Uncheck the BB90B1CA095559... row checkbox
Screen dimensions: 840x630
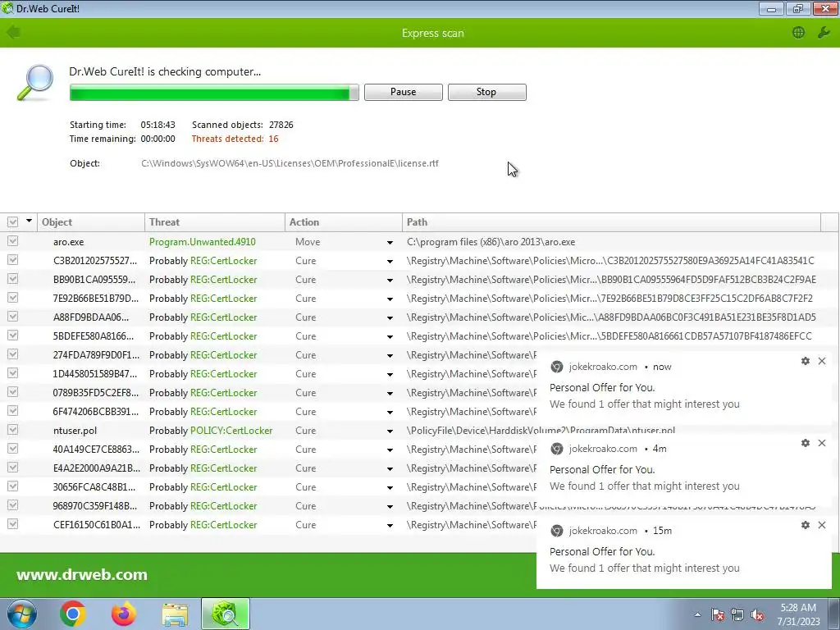[x=12, y=279]
